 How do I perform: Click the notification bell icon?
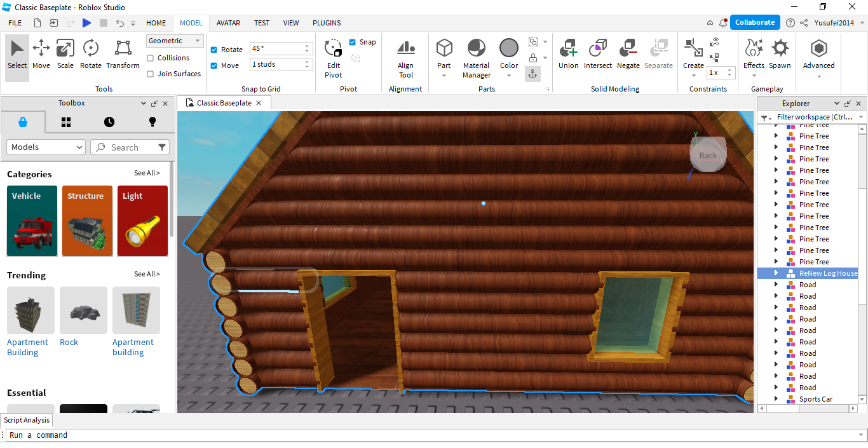[x=722, y=23]
